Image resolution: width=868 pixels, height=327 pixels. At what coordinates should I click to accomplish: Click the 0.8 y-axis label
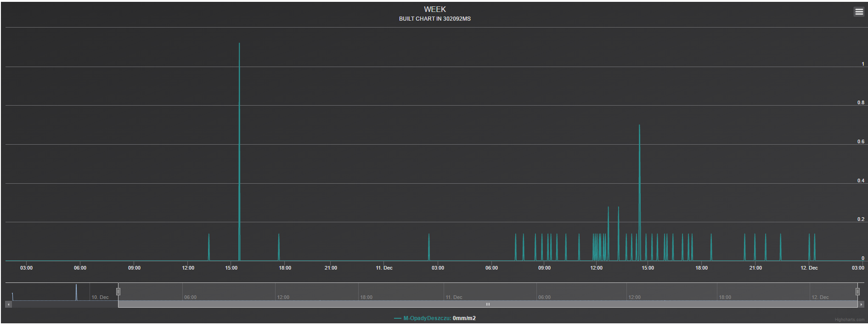click(861, 102)
